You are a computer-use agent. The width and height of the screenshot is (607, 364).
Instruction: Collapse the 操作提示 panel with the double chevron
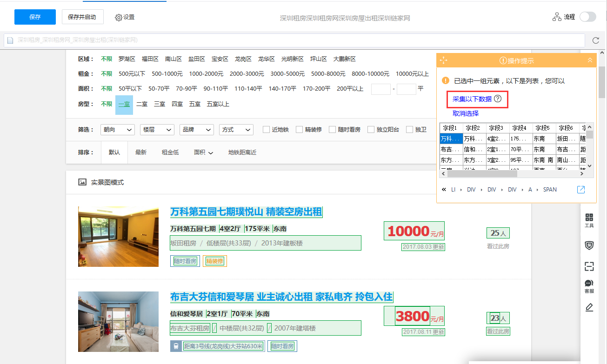pos(590,60)
